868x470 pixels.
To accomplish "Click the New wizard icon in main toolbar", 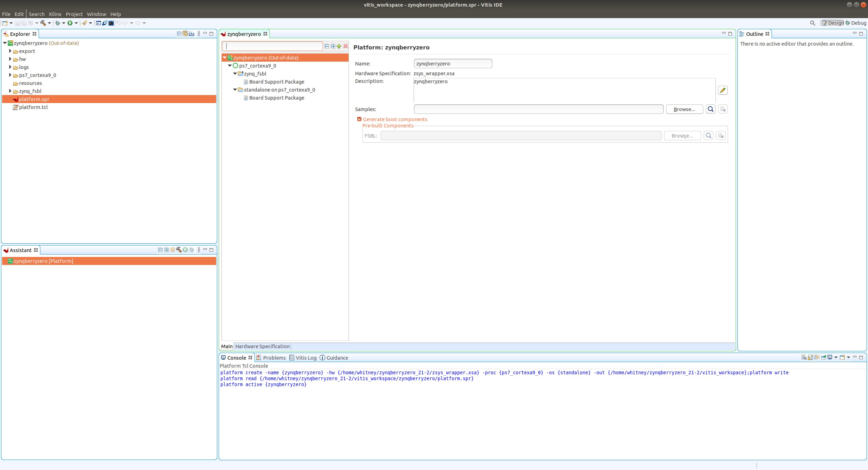I will click(5, 23).
